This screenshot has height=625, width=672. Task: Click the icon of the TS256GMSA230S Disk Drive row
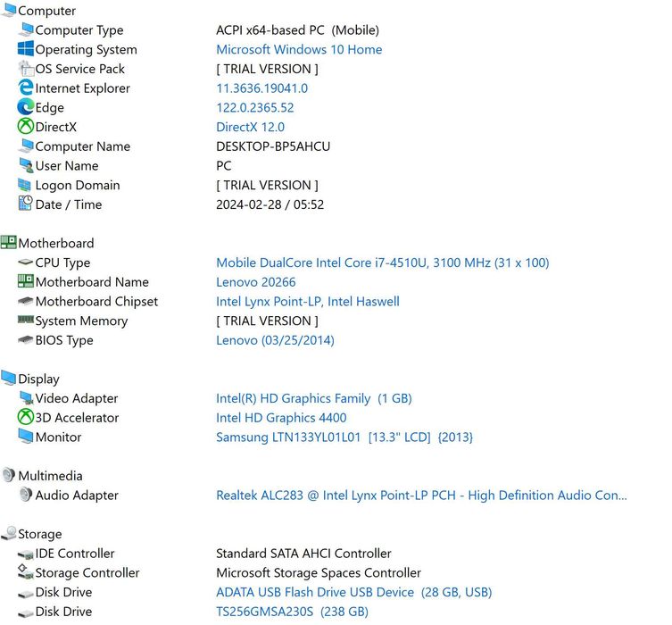(26, 613)
